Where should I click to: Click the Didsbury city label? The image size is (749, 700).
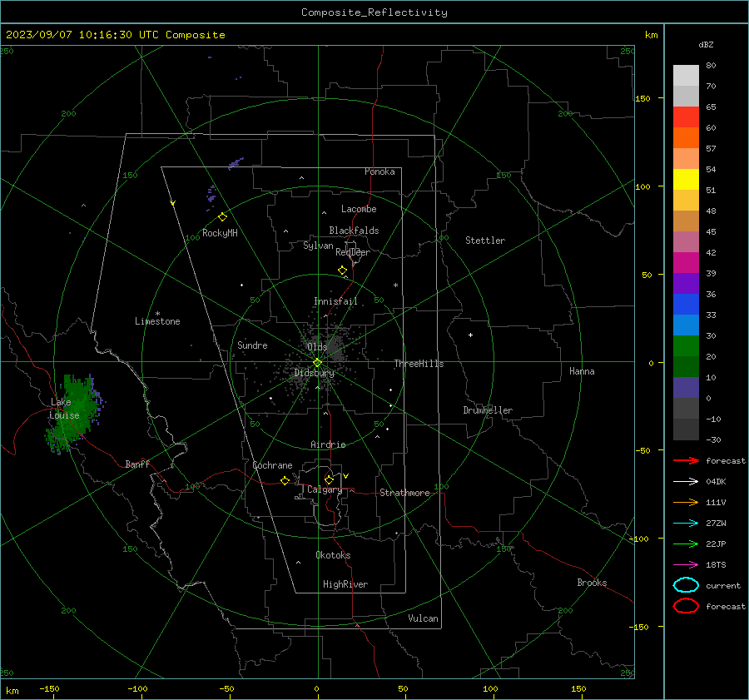point(314,373)
